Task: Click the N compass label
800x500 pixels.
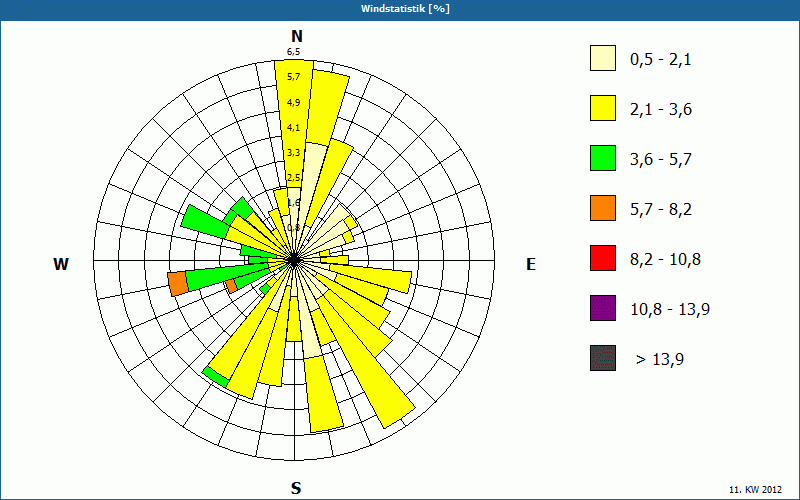Action: pyautogui.click(x=296, y=36)
